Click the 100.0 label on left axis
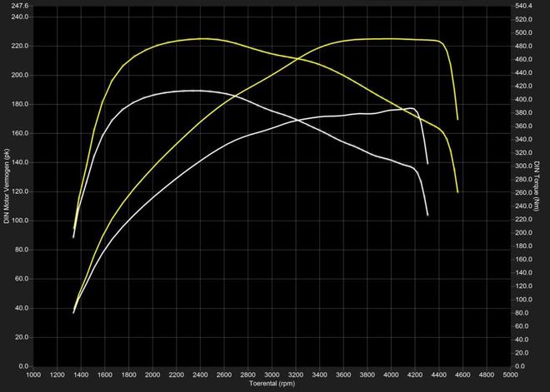 click(x=20, y=221)
